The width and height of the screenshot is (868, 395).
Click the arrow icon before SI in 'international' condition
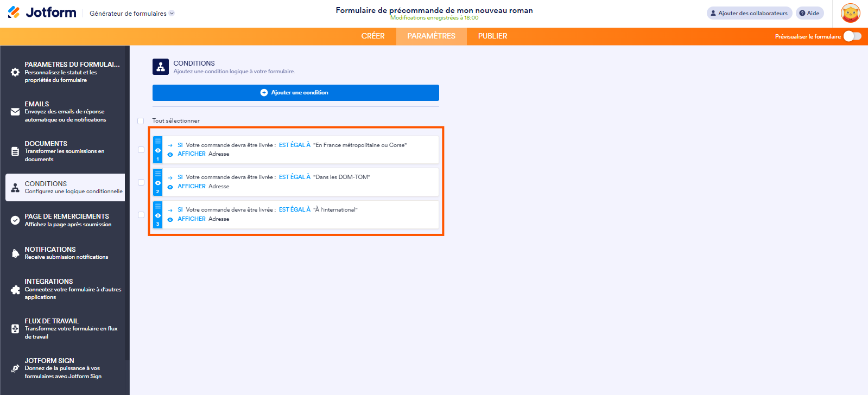(170, 210)
